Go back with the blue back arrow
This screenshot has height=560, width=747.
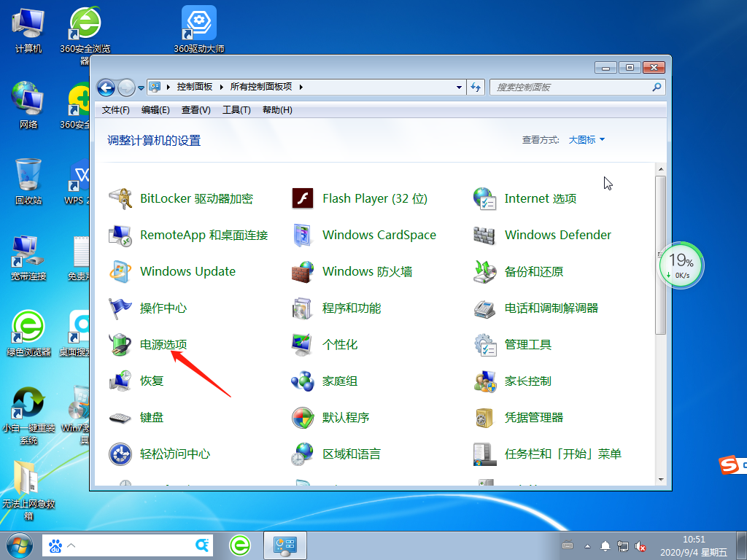coord(107,87)
